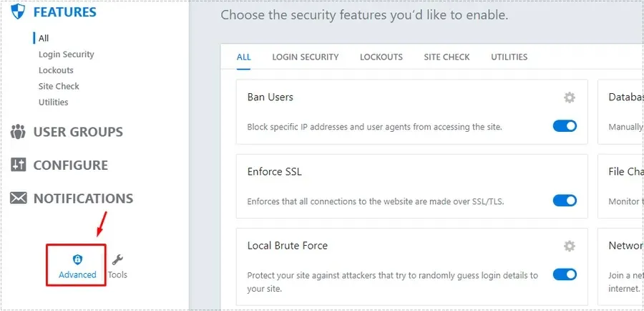Click the Tools wrench icon
Image resolution: width=644 pixels, height=311 pixels.
pos(118,260)
